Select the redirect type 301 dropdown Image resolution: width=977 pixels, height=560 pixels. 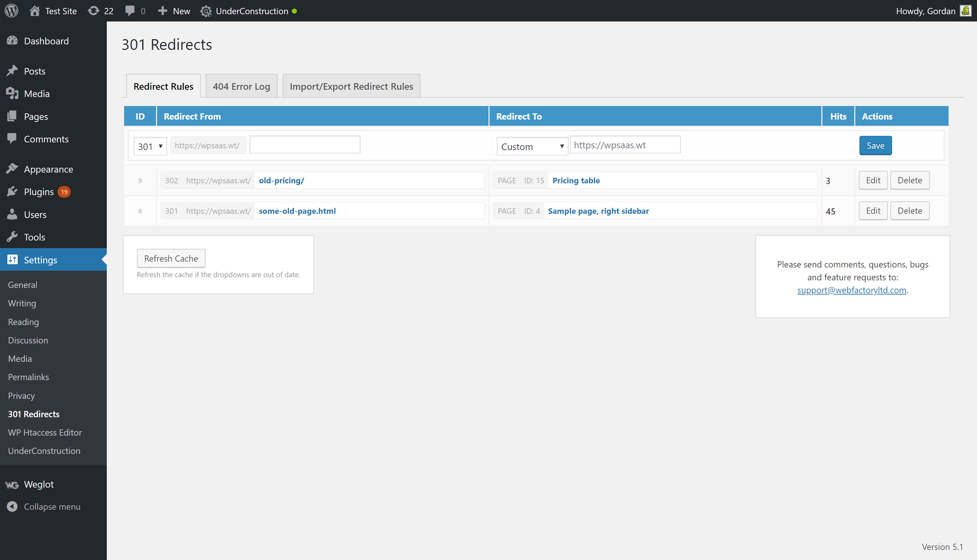(149, 146)
